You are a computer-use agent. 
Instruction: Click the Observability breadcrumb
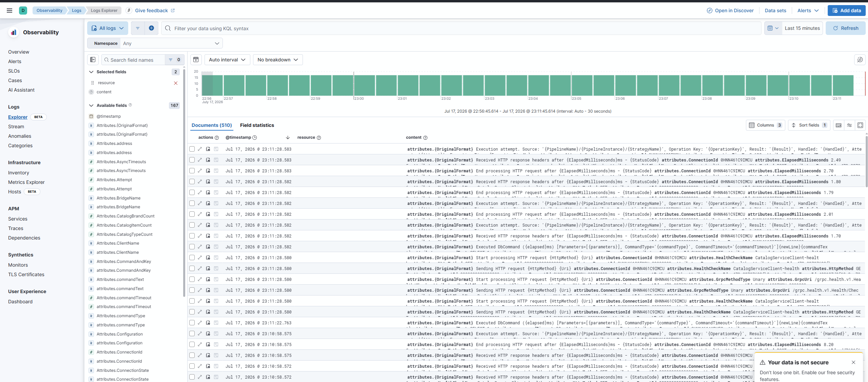[50, 11]
